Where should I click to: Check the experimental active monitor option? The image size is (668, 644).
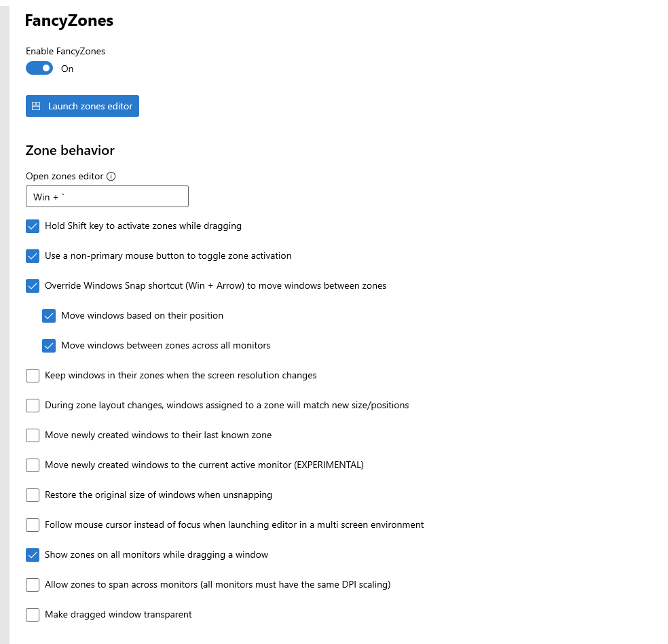click(32, 465)
